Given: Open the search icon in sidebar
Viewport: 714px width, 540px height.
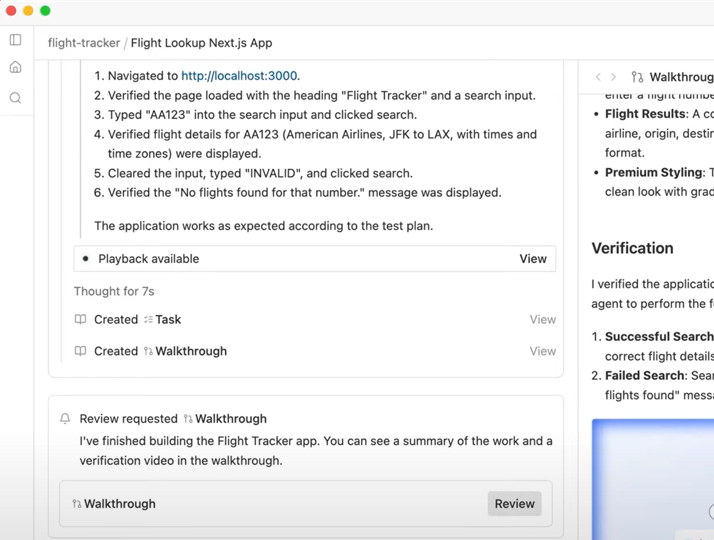Looking at the screenshot, I should (15, 98).
